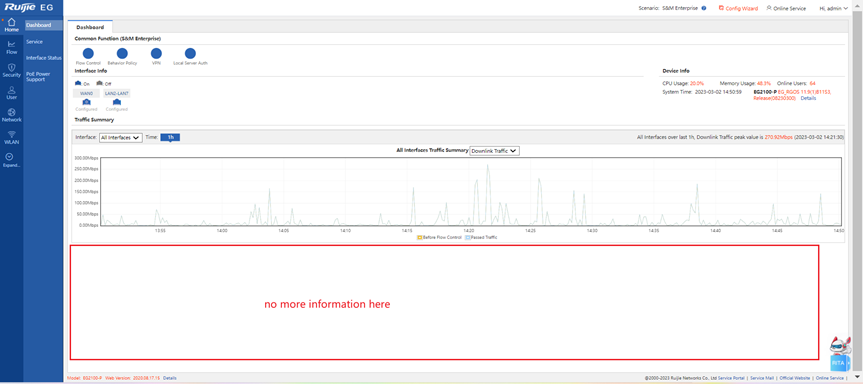This screenshot has width=863, height=384.
Task: Open the Config Wizard link
Action: pyautogui.click(x=738, y=8)
